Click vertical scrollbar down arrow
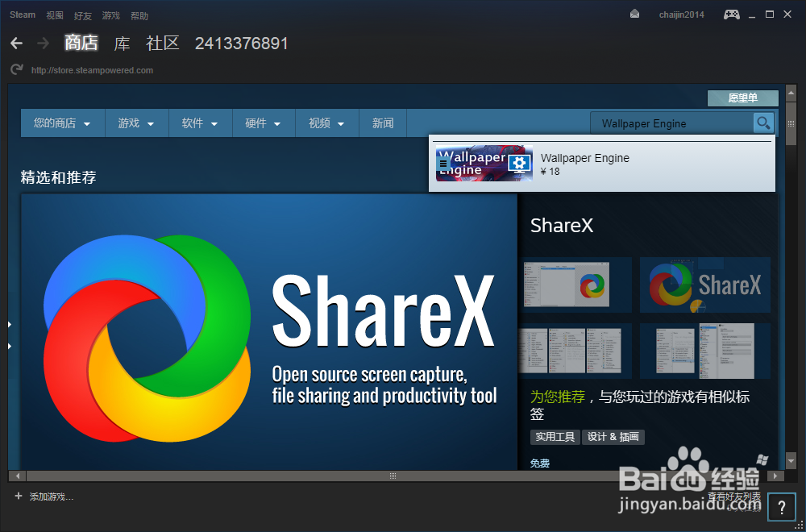Screen dimensions: 806x532 click(x=791, y=461)
